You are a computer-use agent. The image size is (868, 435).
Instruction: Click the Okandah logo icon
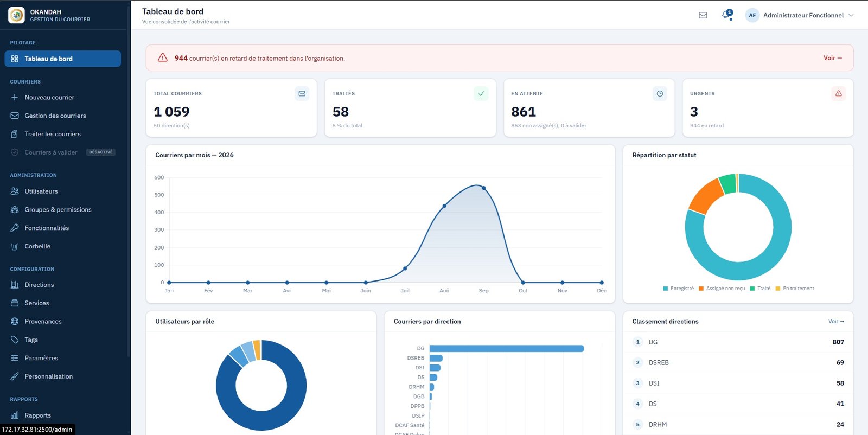(16, 15)
